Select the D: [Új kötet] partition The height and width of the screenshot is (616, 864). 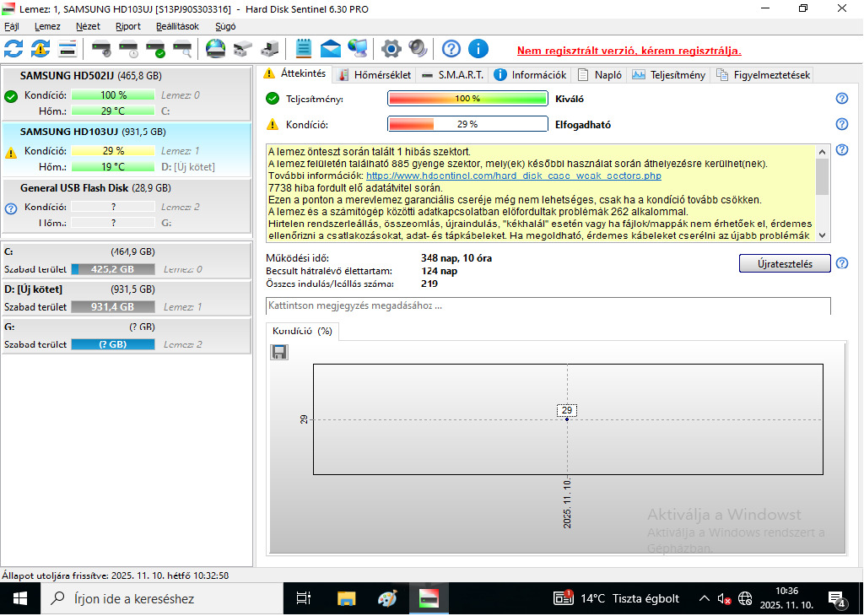[127, 298]
